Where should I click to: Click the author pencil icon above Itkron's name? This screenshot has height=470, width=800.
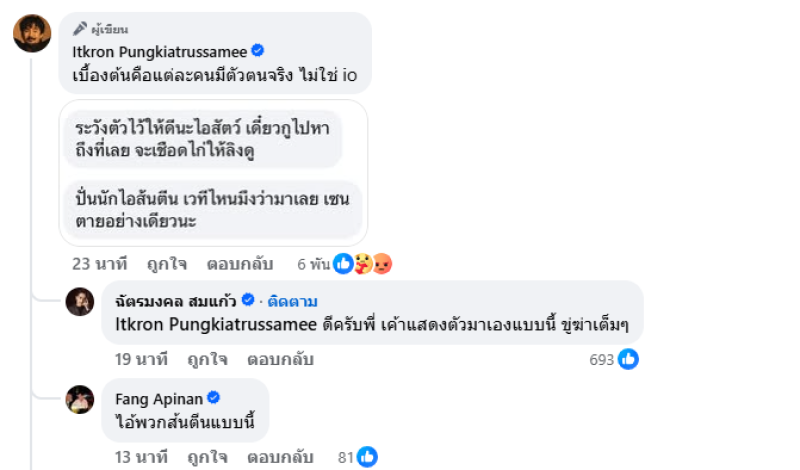80,29
